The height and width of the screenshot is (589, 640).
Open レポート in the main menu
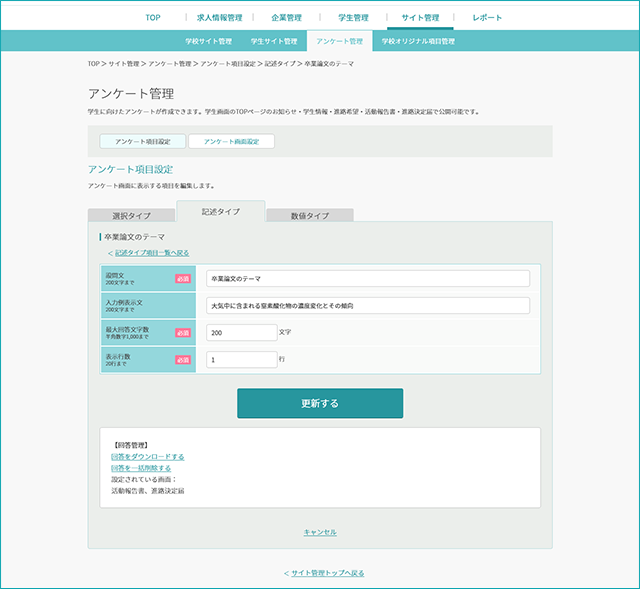coord(487,18)
